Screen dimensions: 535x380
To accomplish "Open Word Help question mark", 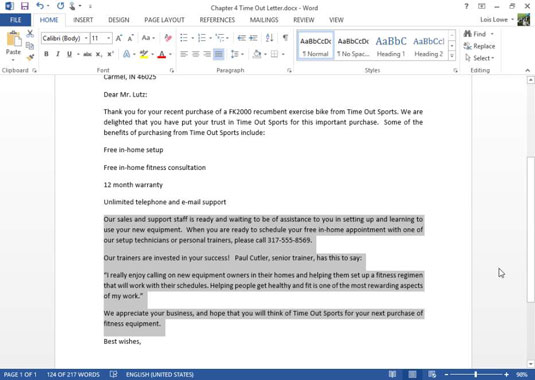I will [x=466, y=6].
